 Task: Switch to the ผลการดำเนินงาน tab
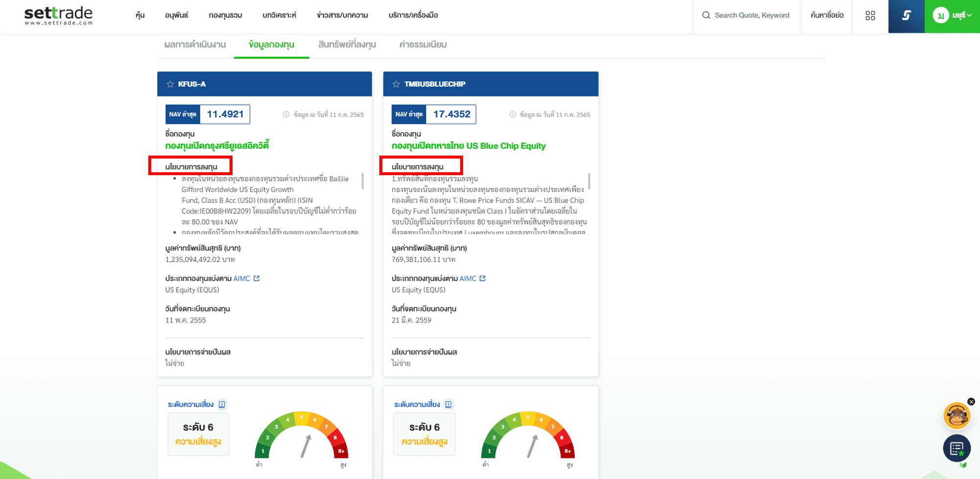pyautogui.click(x=195, y=45)
